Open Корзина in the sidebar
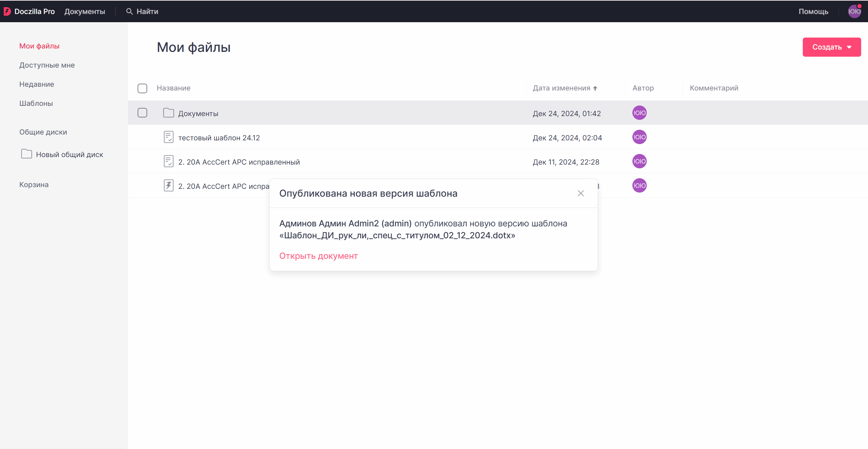 coord(34,185)
